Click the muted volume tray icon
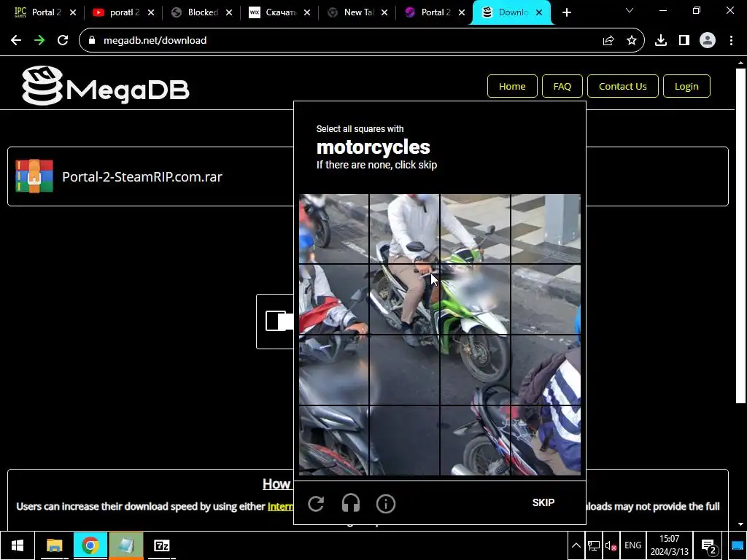 [x=611, y=545]
